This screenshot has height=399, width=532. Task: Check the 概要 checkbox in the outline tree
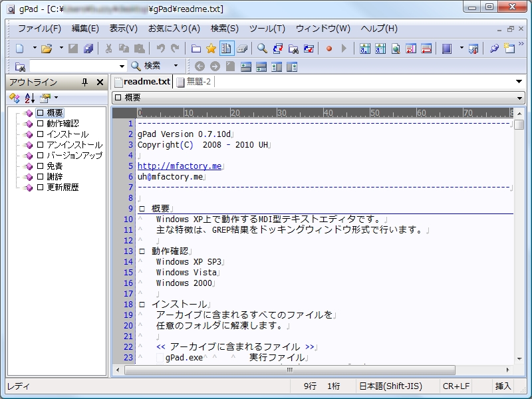(x=39, y=112)
